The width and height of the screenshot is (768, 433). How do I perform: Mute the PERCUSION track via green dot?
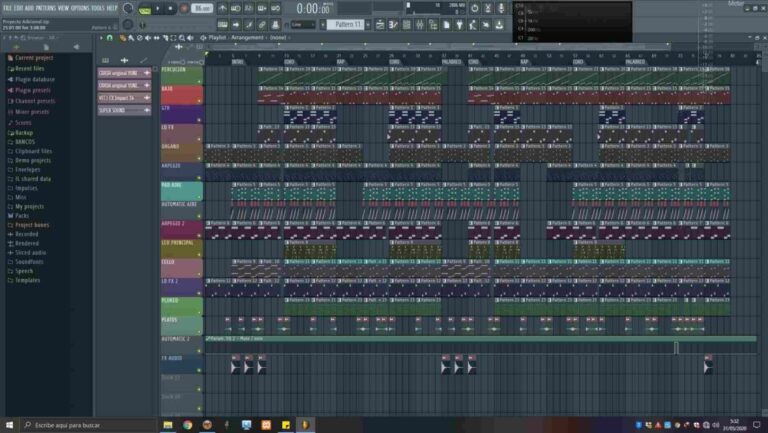point(200,80)
